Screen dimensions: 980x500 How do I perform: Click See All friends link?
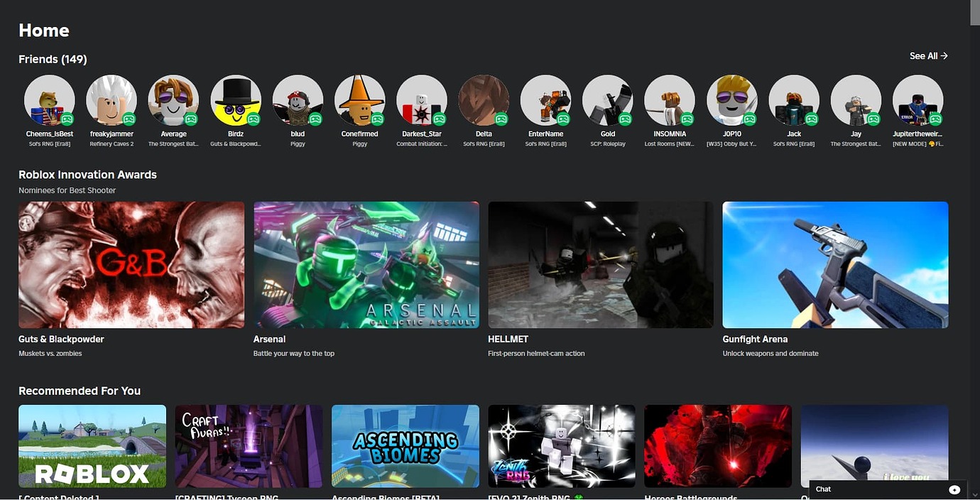pos(929,56)
